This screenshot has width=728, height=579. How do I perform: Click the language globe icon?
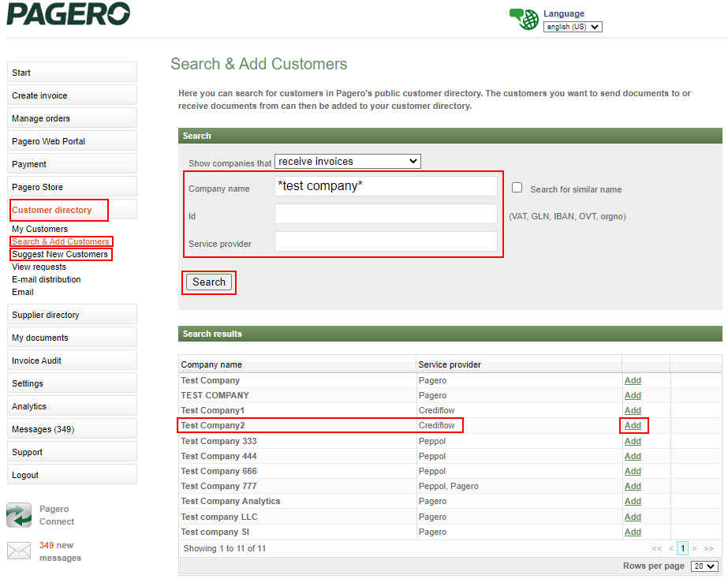tap(525, 19)
